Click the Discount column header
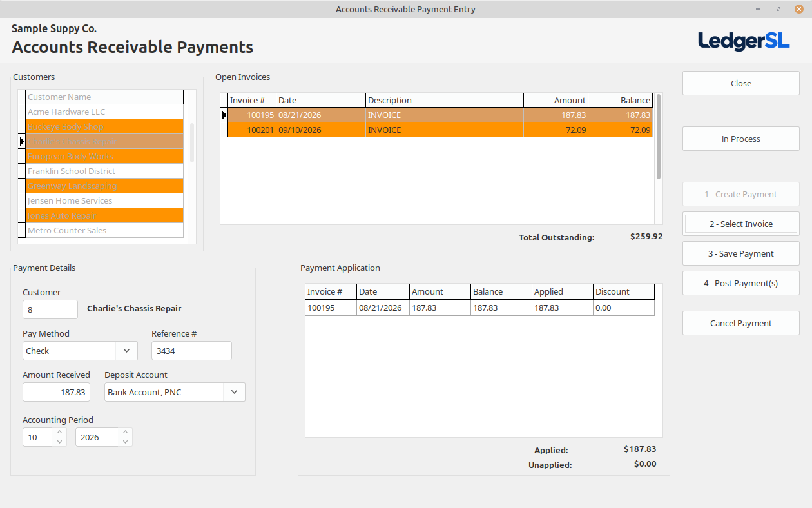 [x=624, y=291]
